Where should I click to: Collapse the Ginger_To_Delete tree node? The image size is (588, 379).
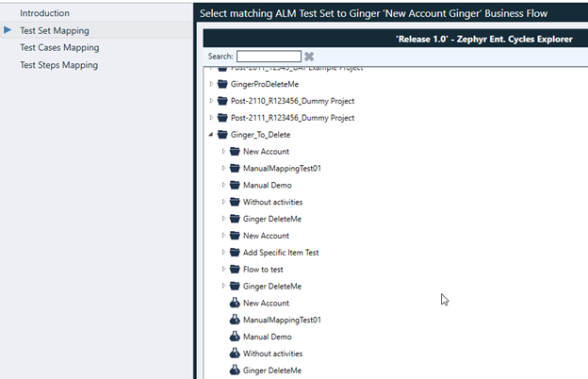[211, 135]
